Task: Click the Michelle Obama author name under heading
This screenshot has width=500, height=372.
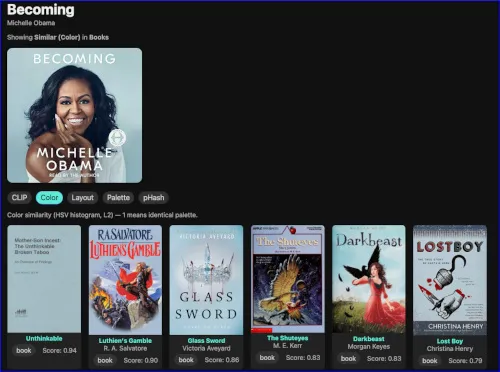Action: pyautogui.click(x=31, y=23)
